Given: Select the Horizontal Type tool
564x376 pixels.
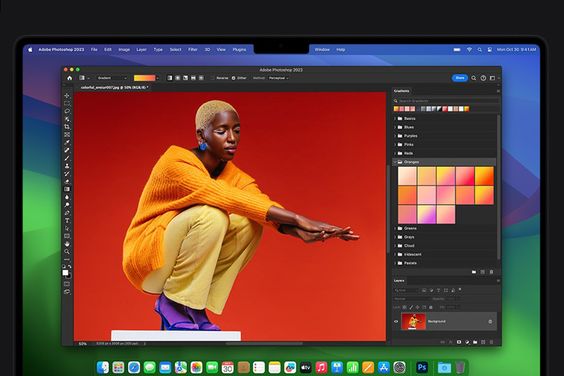Looking at the screenshot, I should click(67, 221).
